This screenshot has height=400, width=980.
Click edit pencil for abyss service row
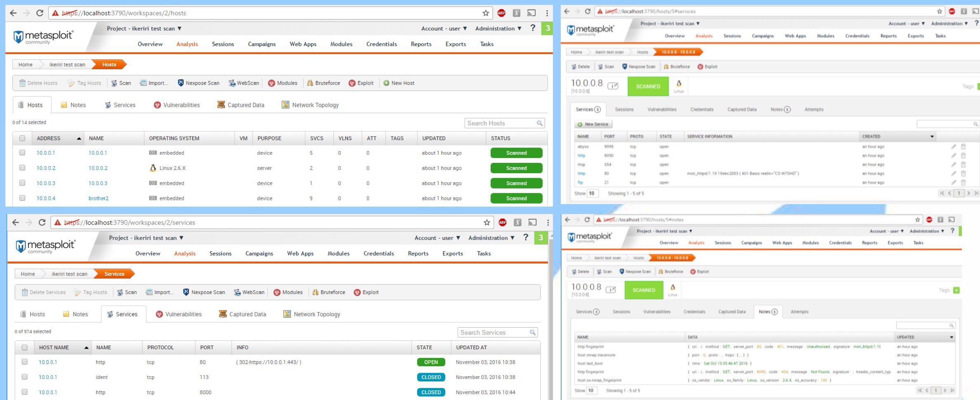[x=954, y=146]
